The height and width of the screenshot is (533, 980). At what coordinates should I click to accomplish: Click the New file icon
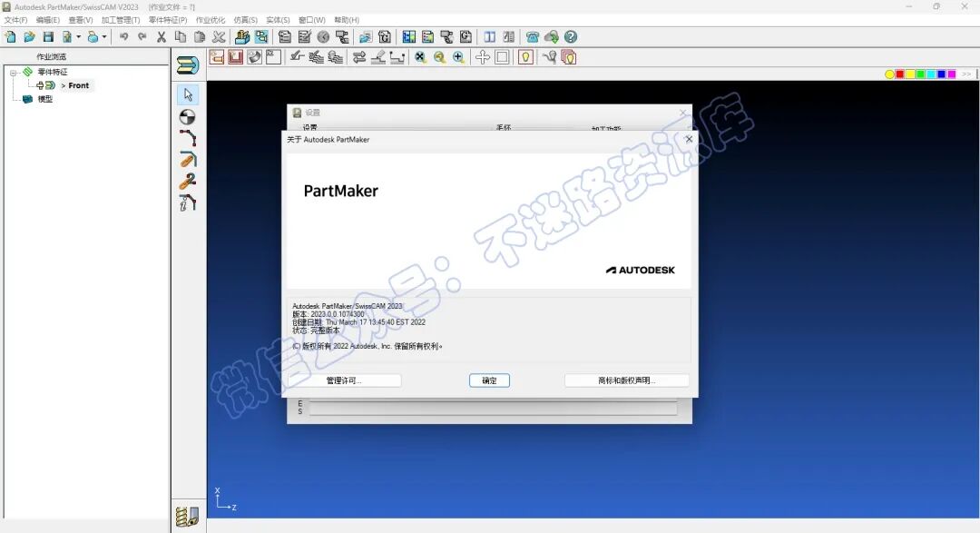pyautogui.click(x=11, y=37)
